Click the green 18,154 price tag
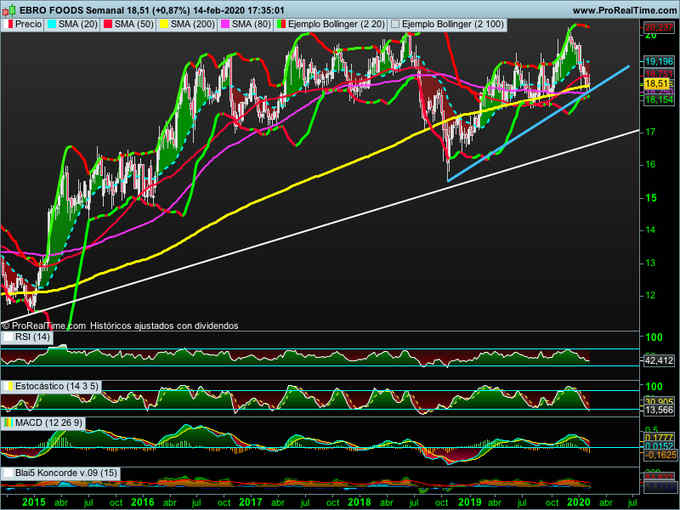The image size is (680, 510). click(659, 100)
